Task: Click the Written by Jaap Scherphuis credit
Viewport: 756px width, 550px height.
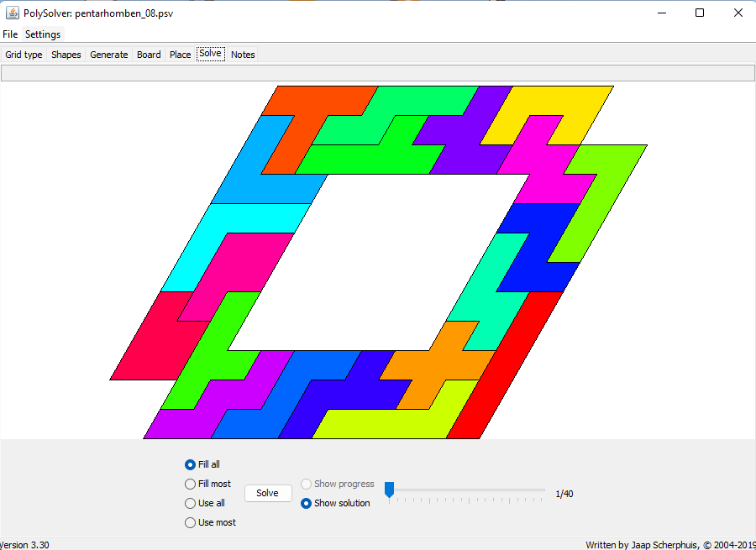Action: pyautogui.click(x=670, y=545)
